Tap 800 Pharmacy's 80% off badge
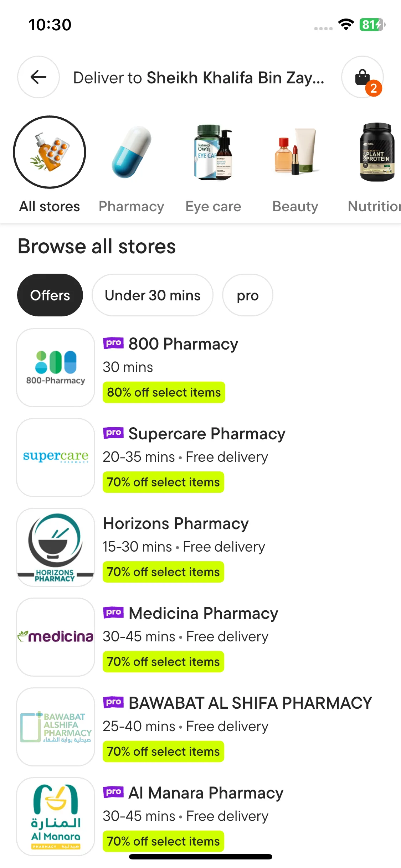Image resolution: width=401 pixels, height=868 pixels. point(164,392)
